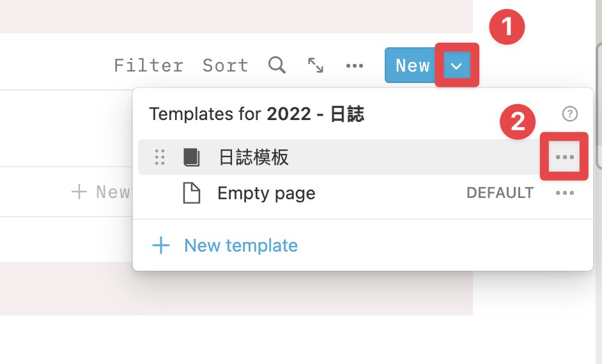Click the blue New button
Image resolution: width=602 pixels, height=364 pixels.
[411, 65]
